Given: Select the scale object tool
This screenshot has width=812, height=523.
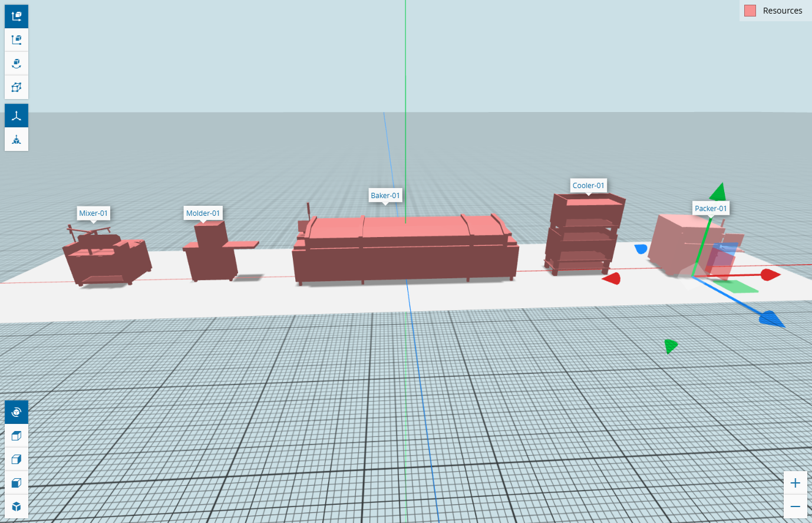Looking at the screenshot, I should [x=16, y=40].
